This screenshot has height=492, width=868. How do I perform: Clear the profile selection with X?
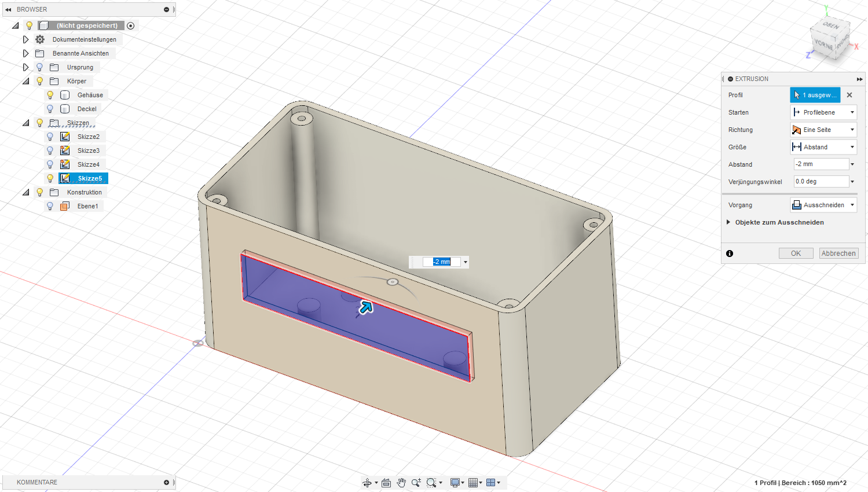[849, 95]
